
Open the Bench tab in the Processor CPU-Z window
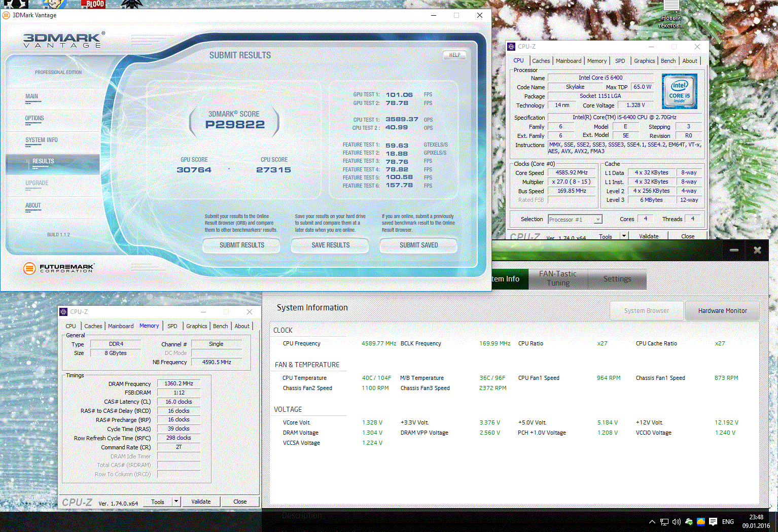tap(668, 61)
